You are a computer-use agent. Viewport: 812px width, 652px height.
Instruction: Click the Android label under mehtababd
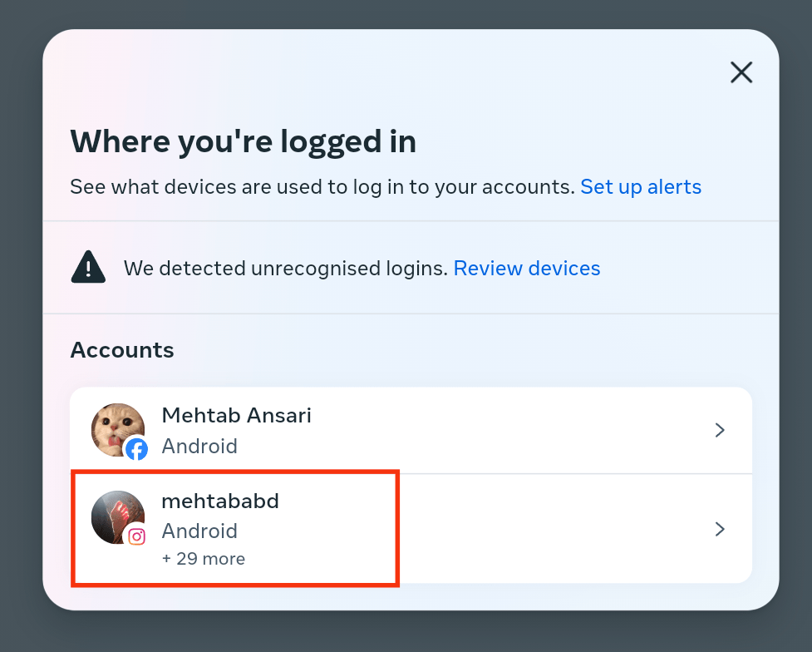(199, 531)
